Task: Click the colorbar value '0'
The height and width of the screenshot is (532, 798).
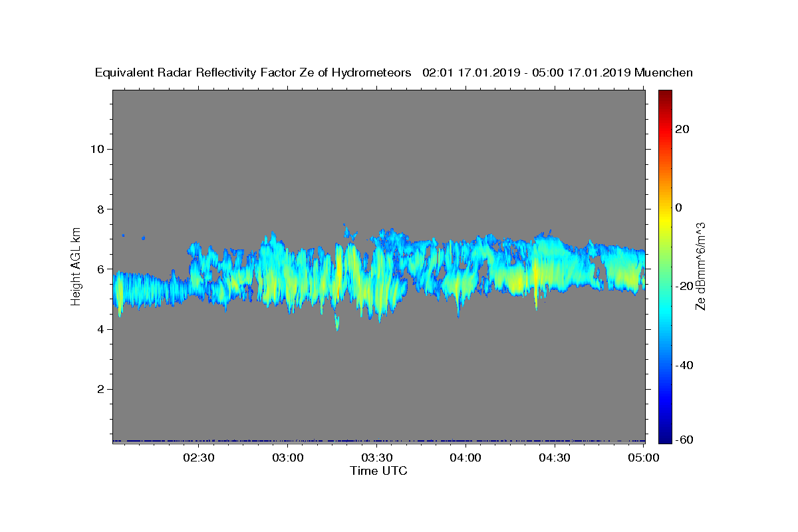Action: pos(679,207)
